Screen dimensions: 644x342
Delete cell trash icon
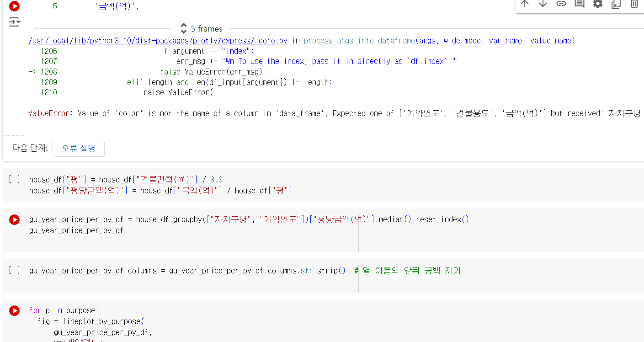(634, 4)
